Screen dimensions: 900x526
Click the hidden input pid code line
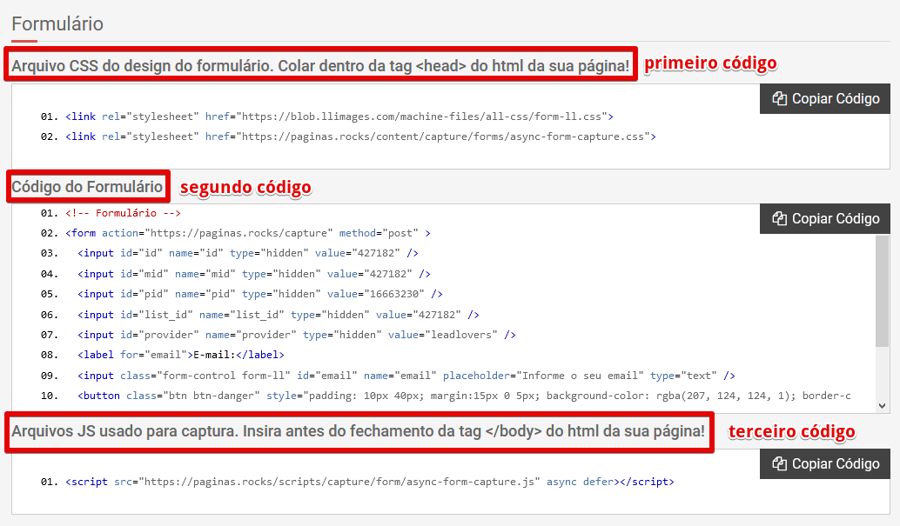(x=259, y=294)
